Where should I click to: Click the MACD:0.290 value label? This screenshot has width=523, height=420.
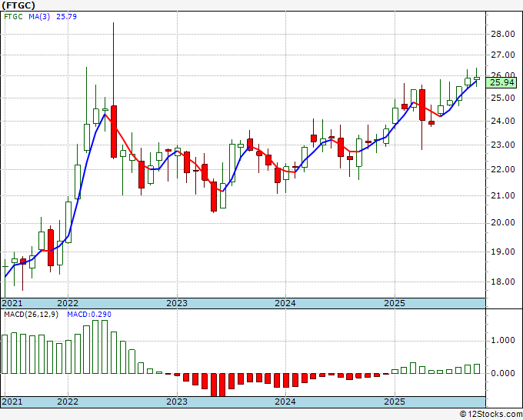click(x=89, y=315)
